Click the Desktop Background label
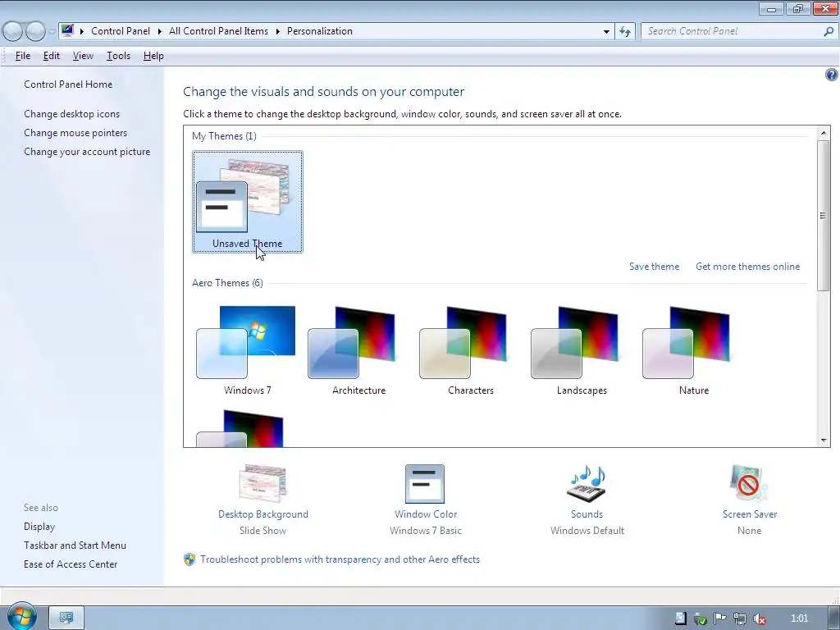The image size is (840, 630). tap(263, 514)
